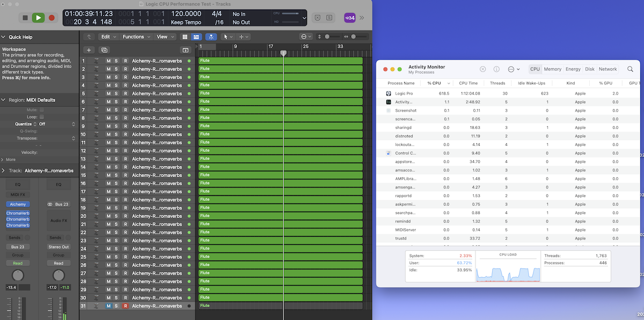Viewport: 644px width, 320px height.
Task: Click Activity Monitor stop process X icon
Action: (482, 69)
